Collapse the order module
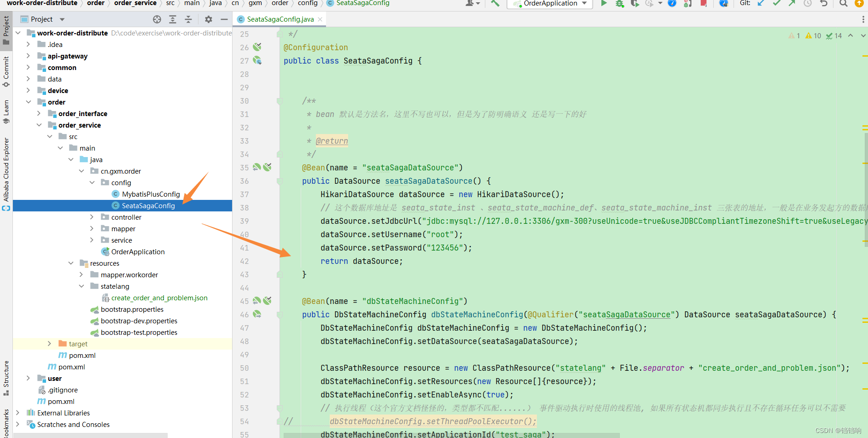The image size is (868, 438). click(28, 102)
